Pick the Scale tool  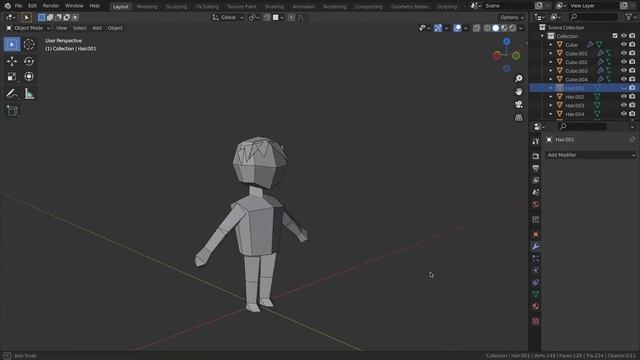tap(12, 77)
